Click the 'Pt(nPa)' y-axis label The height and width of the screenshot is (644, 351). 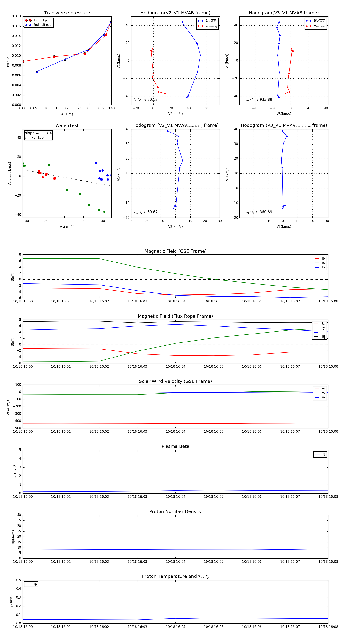pos(8,61)
